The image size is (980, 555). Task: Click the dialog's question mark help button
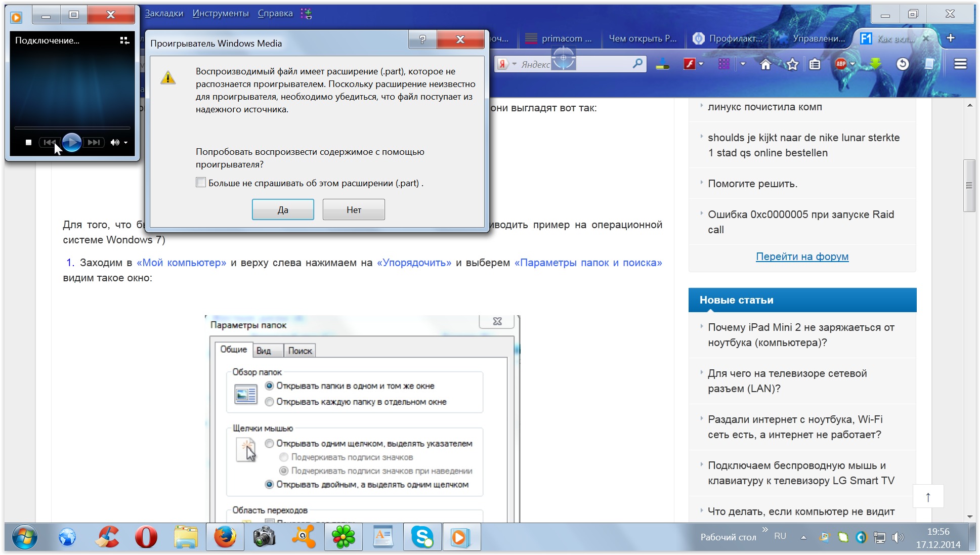click(x=422, y=39)
